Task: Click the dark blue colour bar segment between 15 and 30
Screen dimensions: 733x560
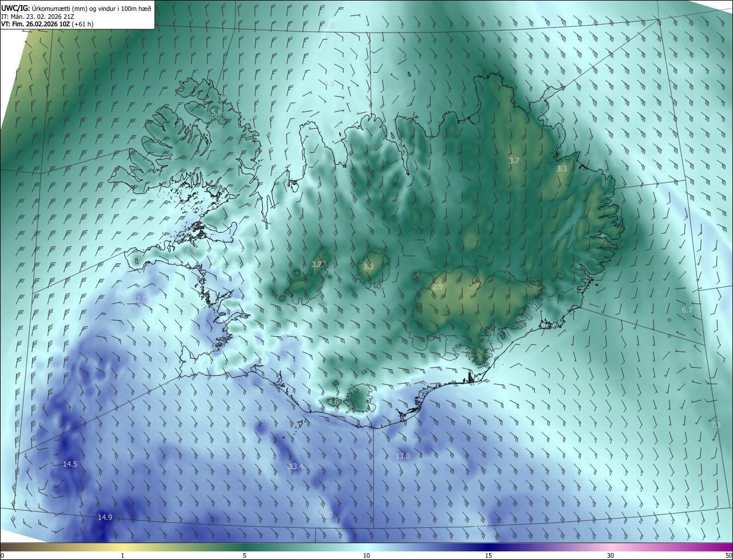Action: pyautogui.click(x=550, y=547)
